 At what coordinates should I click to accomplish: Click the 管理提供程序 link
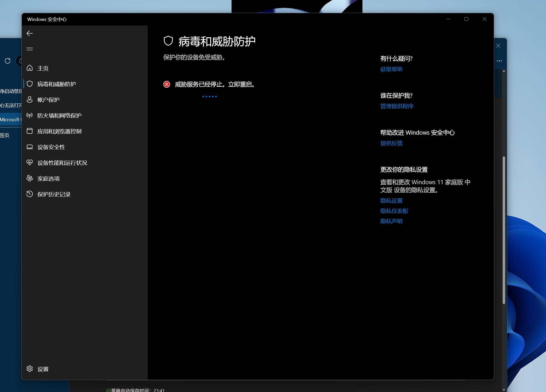[397, 106]
